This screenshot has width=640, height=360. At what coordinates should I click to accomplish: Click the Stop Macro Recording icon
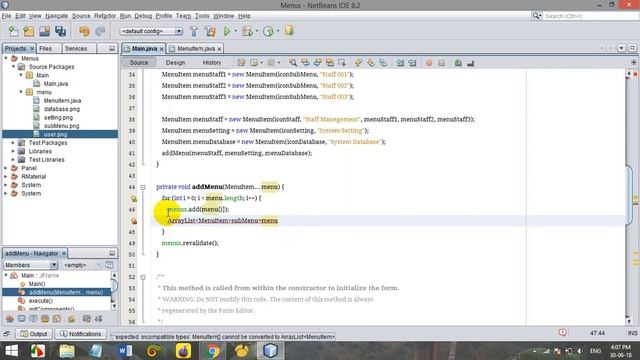coord(441,63)
